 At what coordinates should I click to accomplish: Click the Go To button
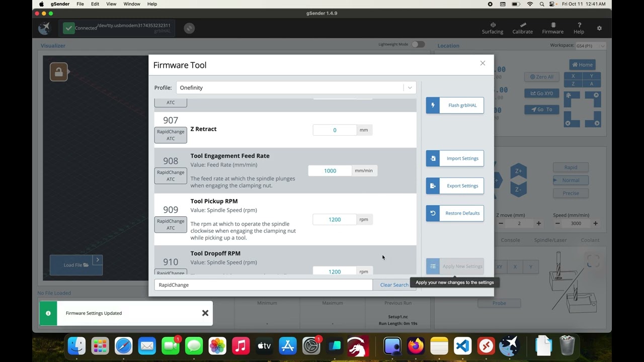click(x=541, y=109)
